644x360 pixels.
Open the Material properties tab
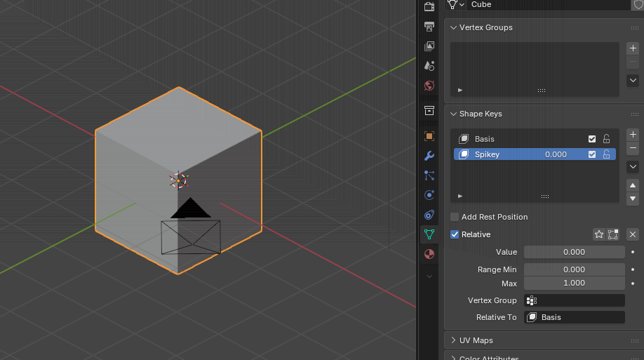[x=429, y=254]
